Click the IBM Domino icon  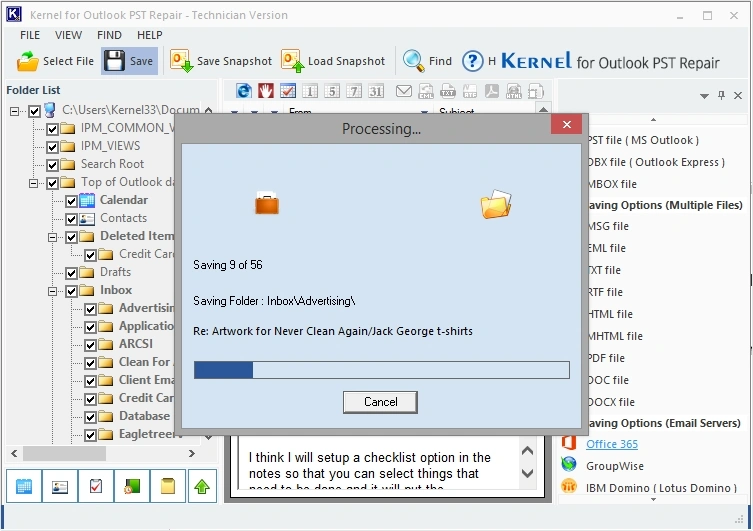click(x=569, y=486)
